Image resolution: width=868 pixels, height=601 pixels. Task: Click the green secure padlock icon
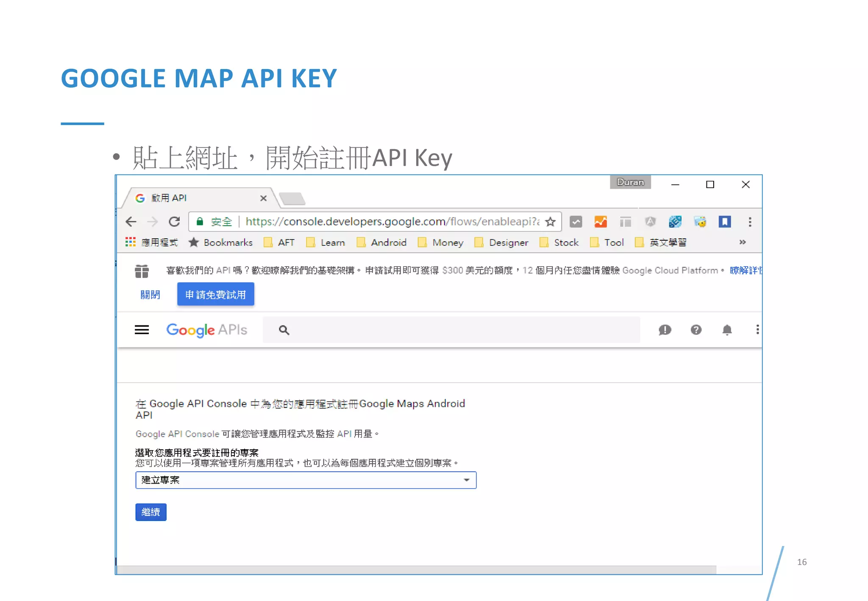point(200,222)
